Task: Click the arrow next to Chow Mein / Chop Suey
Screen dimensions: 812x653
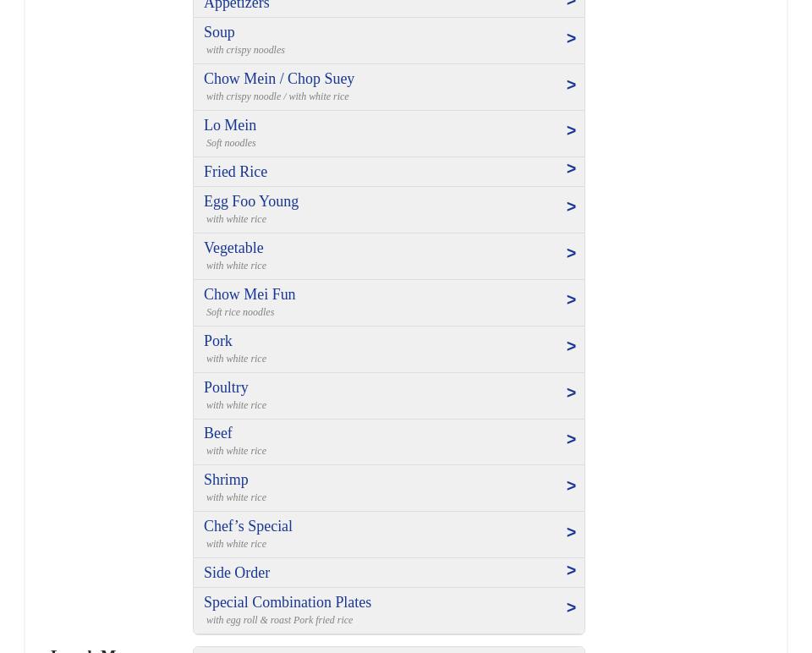Action: (x=571, y=85)
